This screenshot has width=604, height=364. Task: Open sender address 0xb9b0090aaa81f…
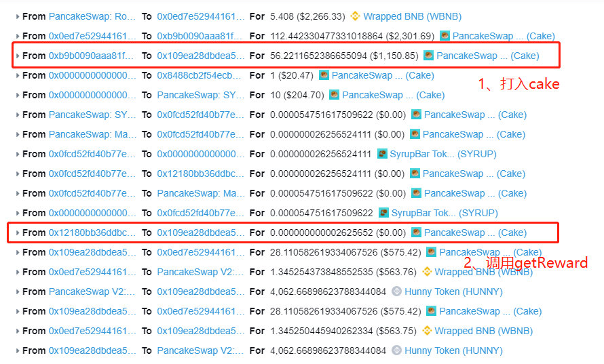(x=91, y=56)
